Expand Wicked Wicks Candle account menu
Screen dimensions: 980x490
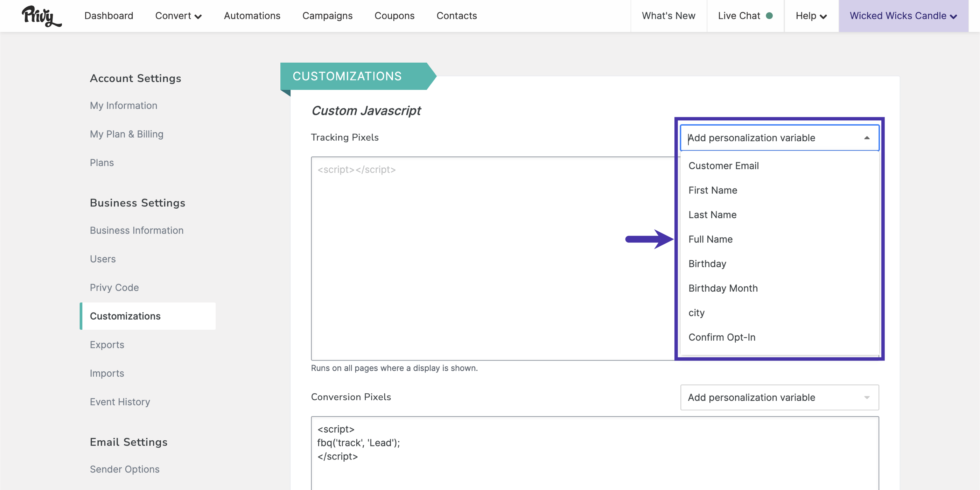(903, 16)
